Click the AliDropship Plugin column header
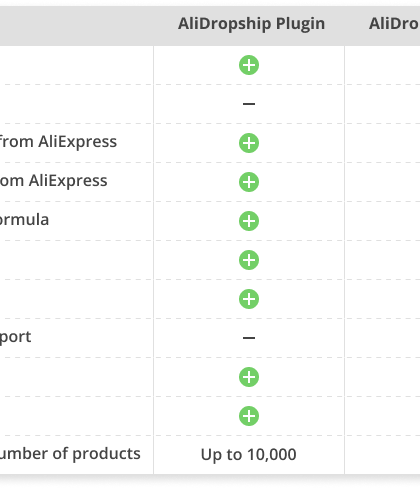The width and height of the screenshot is (420, 489). (x=251, y=24)
